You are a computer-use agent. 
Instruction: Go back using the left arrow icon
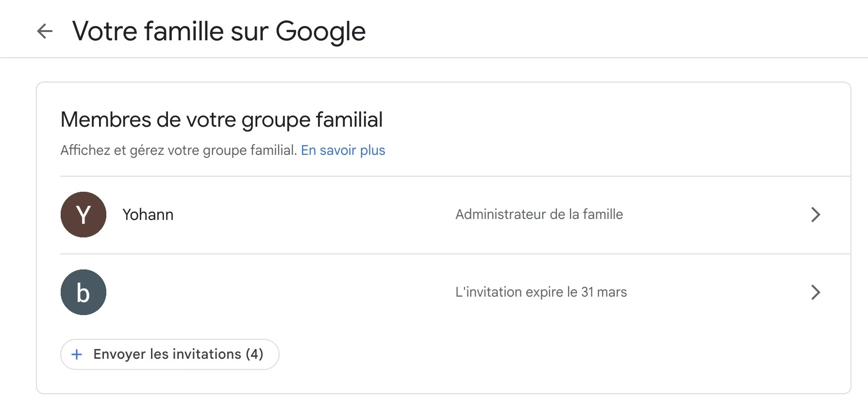click(x=45, y=31)
